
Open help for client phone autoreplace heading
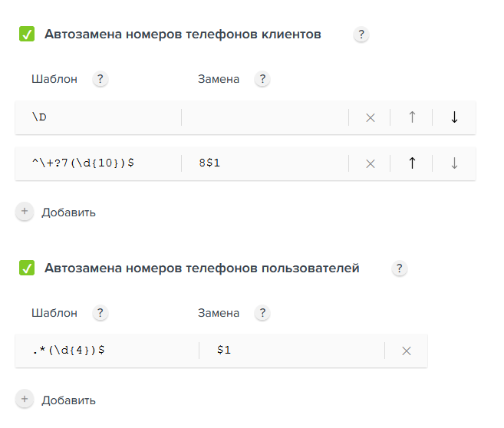(361, 34)
